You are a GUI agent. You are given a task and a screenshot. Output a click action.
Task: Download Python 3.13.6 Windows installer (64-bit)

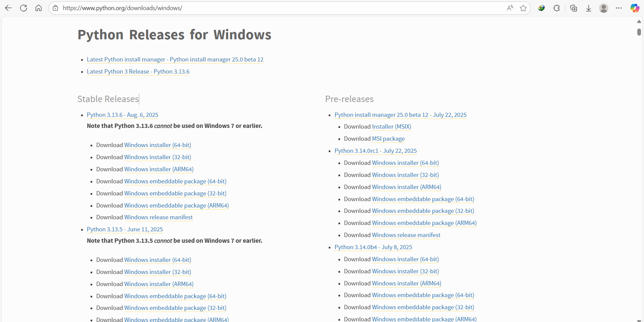[157, 145]
